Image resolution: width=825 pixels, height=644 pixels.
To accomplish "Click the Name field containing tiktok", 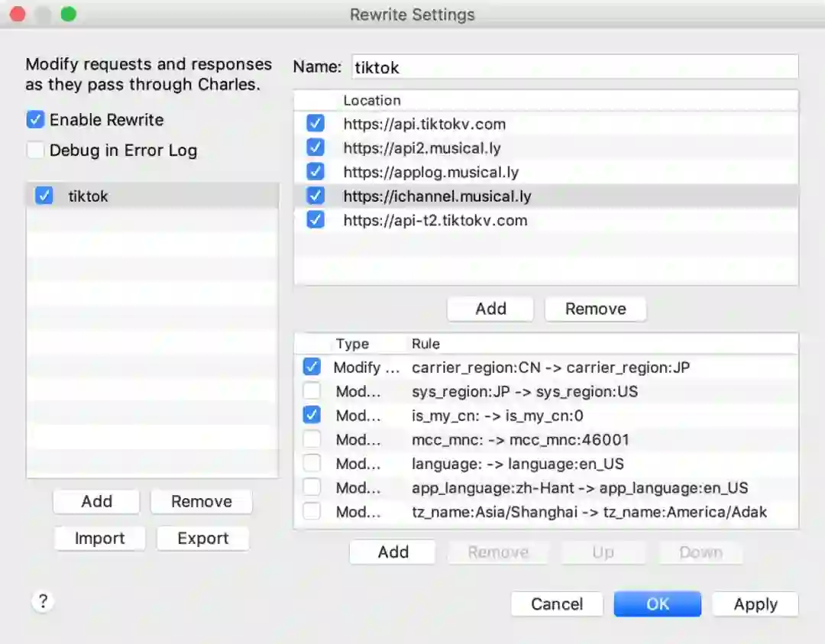I will pyautogui.click(x=574, y=67).
